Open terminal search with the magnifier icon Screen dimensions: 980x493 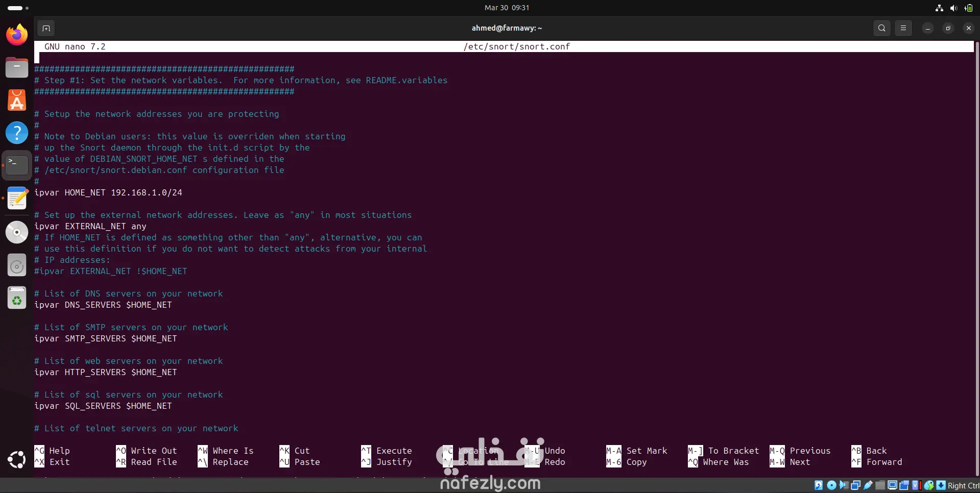tap(882, 28)
